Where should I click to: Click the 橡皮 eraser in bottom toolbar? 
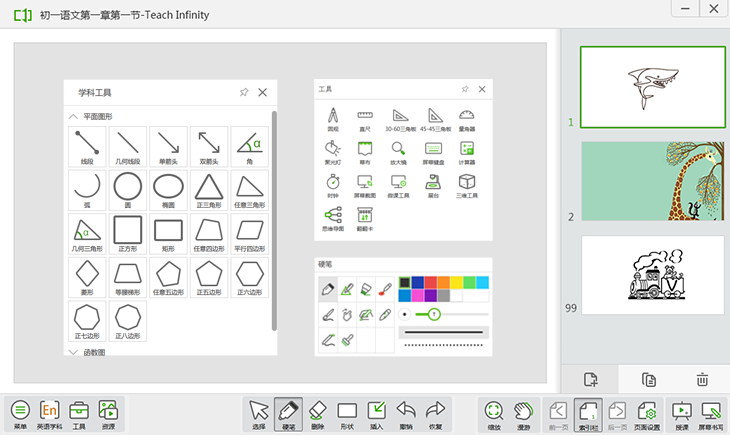318,413
